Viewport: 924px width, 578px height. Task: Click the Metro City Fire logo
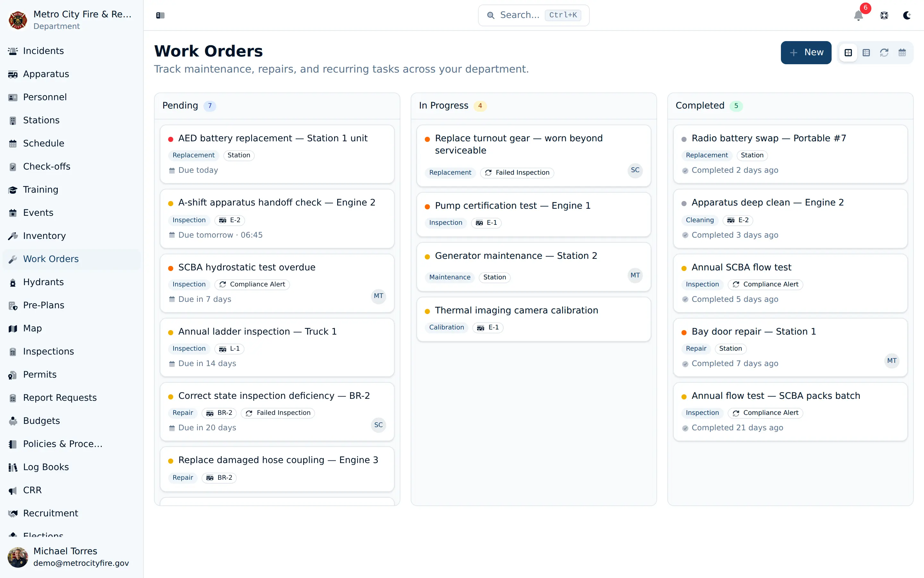coord(18,20)
